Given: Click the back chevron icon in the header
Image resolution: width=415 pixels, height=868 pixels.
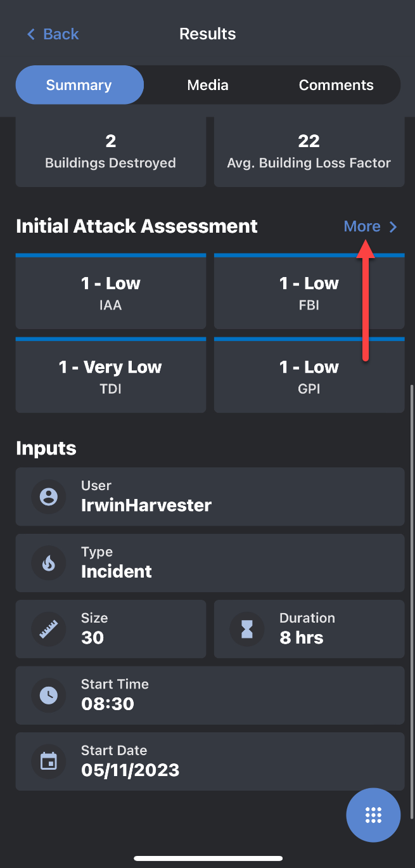Looking at the screenshot, I should click(x=30, y=34).
